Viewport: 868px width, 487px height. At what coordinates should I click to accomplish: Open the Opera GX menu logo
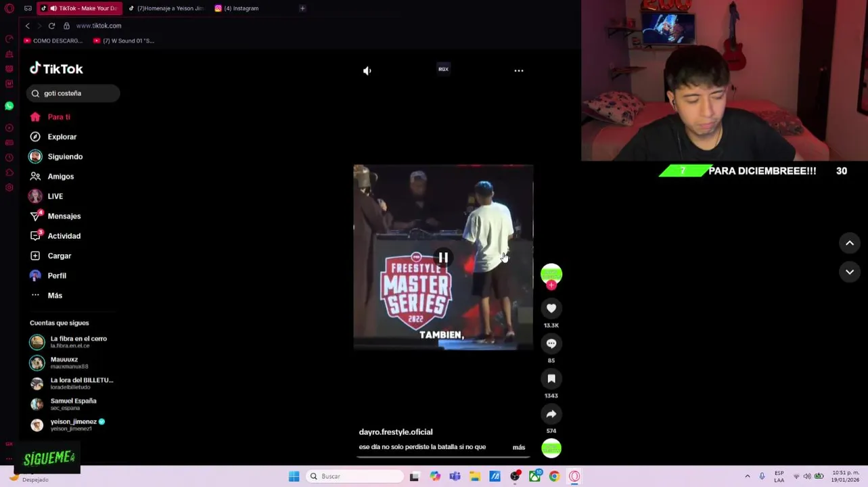9,8
